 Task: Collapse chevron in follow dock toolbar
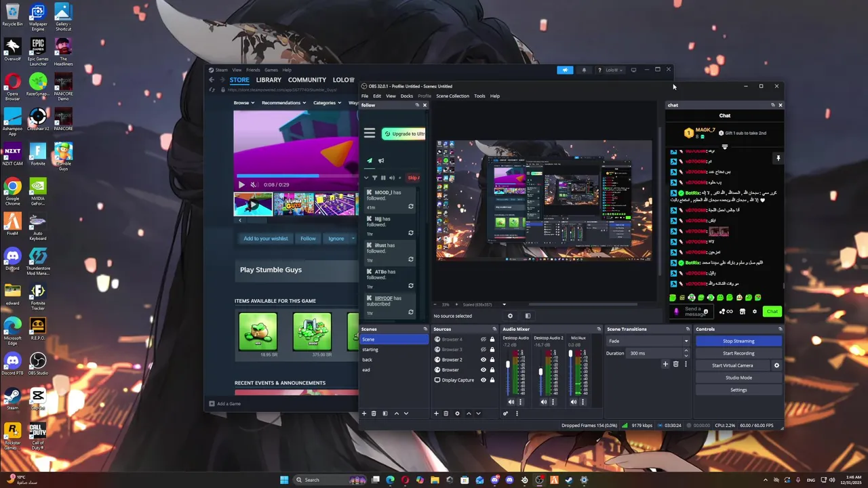[x=367, y=178]
